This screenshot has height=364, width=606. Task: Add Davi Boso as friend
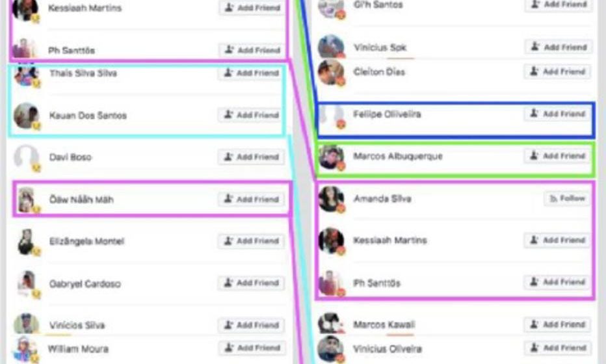(x=252, y=157)
